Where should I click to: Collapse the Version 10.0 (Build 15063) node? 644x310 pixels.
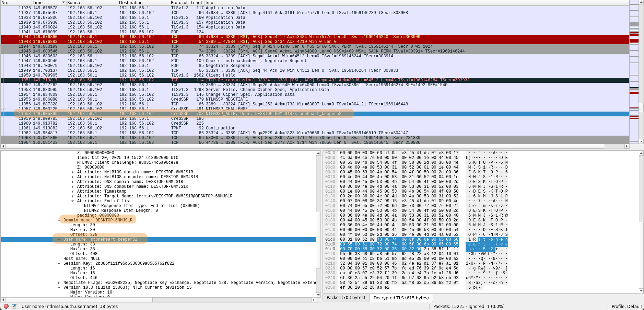pyautogui.click(x=59, y=287)
